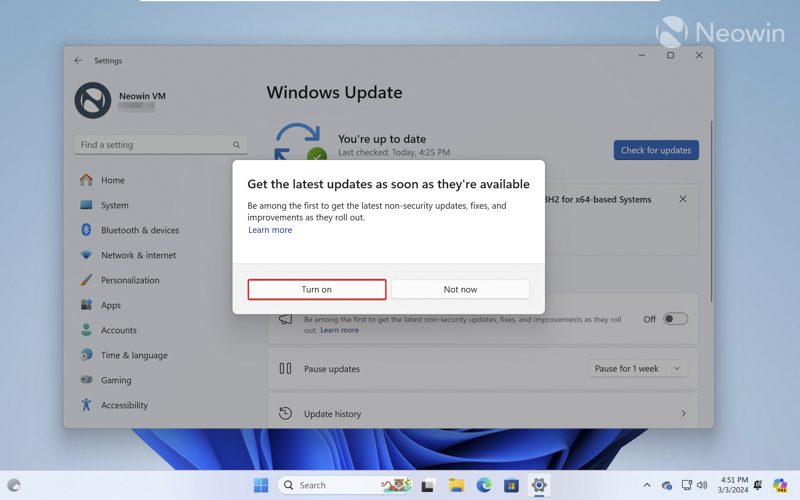Click the network display tray icon

coord(687,485)
